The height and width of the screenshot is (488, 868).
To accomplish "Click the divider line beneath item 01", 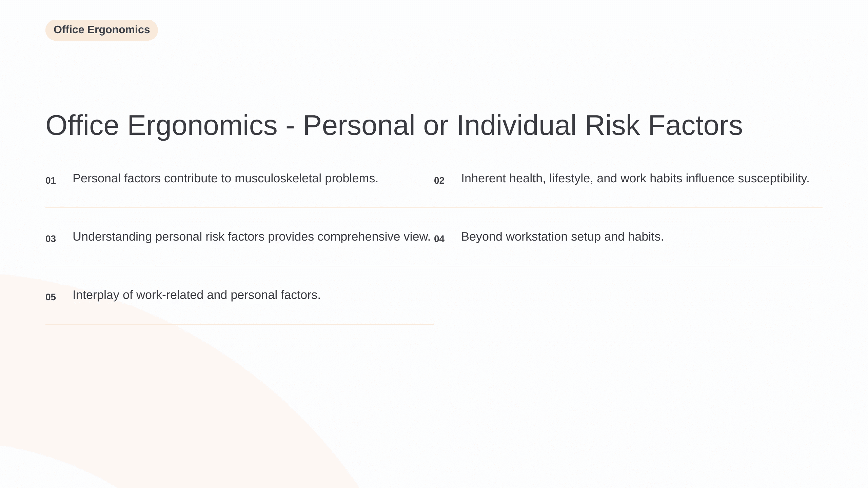I will point(240,208).
